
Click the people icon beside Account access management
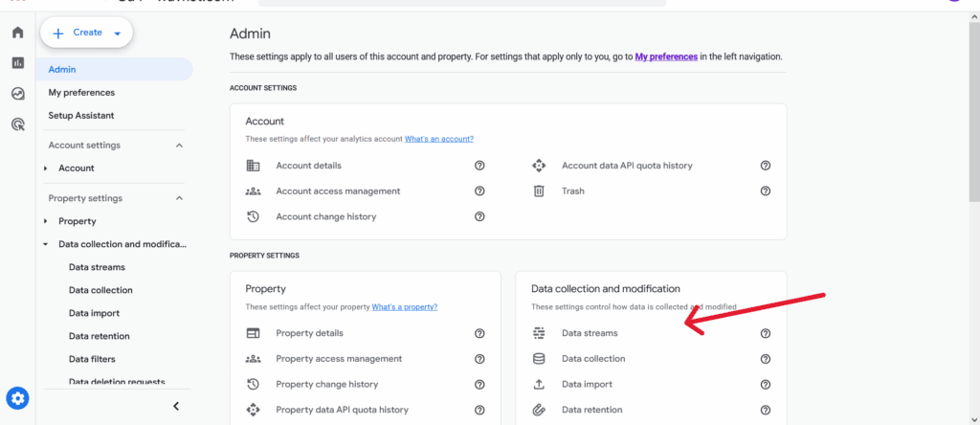[253, 191]
